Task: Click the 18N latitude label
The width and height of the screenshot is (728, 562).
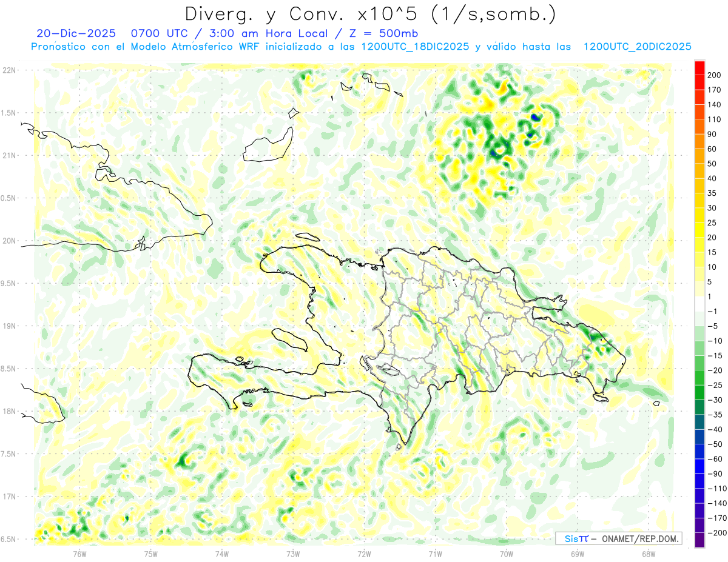Action: click(x=9, y=411)
